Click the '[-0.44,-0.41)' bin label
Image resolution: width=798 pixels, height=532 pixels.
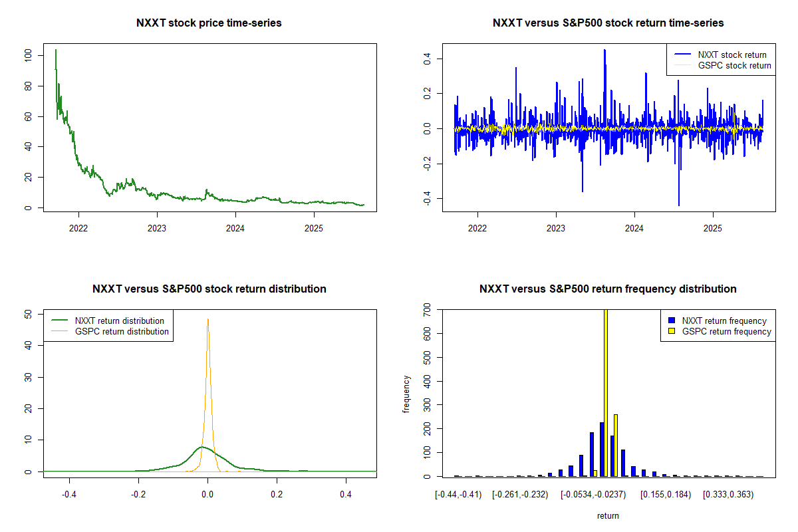tap(458, 495)
